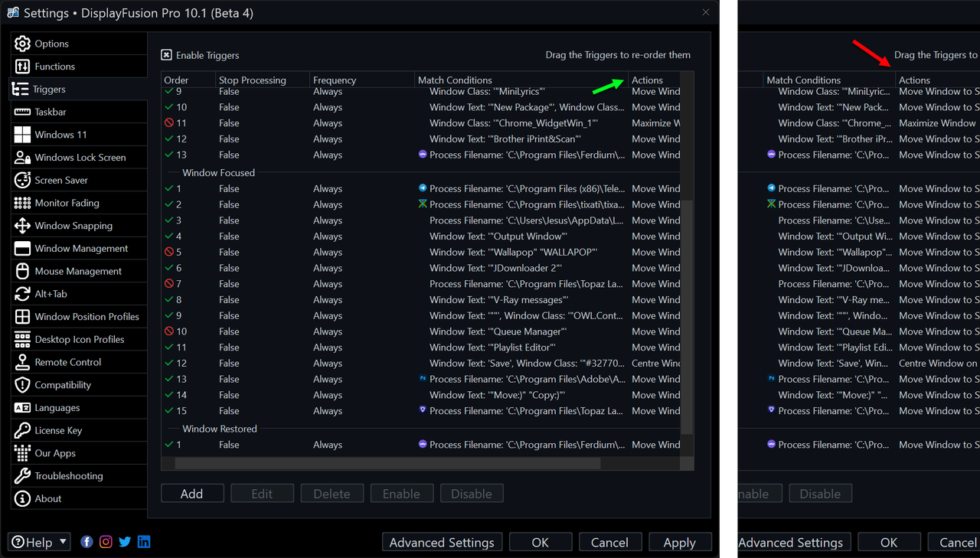Click the Actions header in right-side screenshot
The height and width of the screenshot is (558, 980).
pos(938,80)
